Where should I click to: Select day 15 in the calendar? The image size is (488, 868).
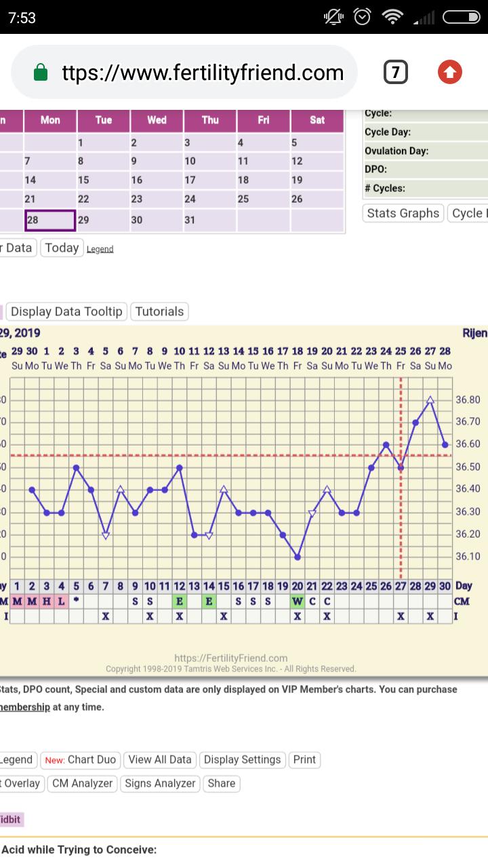pos(103,180)
